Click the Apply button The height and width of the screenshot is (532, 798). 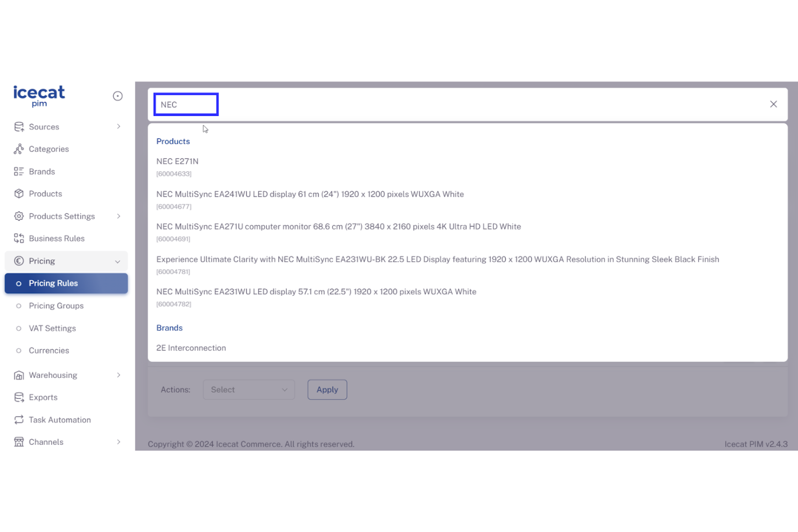[327, 390]
